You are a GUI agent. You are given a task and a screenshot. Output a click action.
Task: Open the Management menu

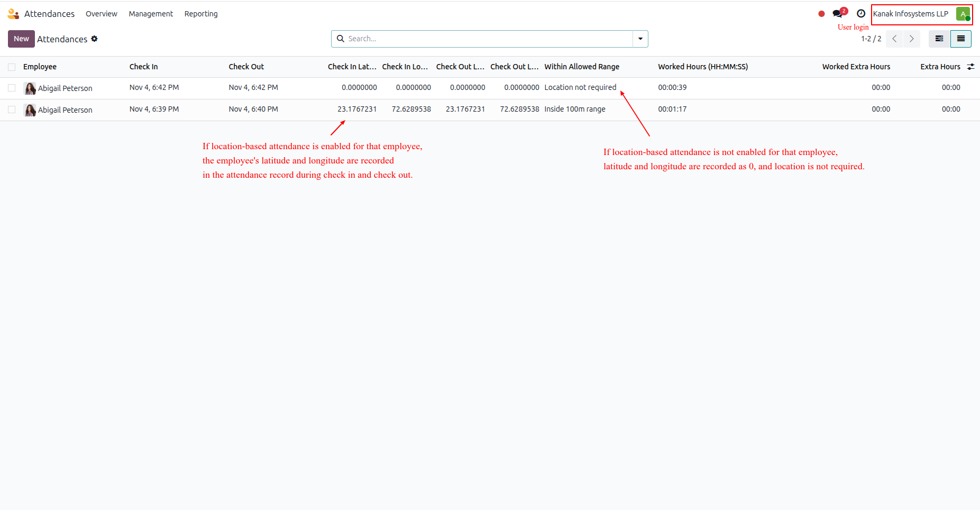tap(151, 14)
